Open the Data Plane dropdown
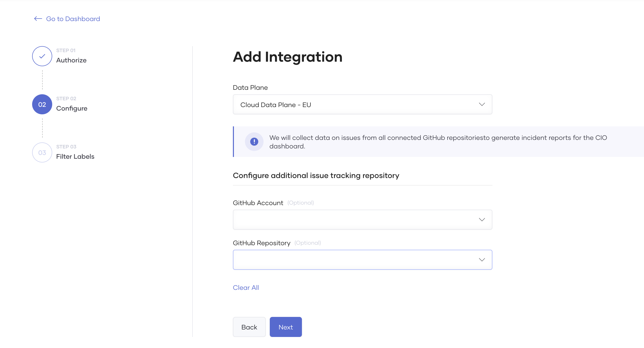The width and height of the screenshot is (644, 348). [x=362, y=104]
